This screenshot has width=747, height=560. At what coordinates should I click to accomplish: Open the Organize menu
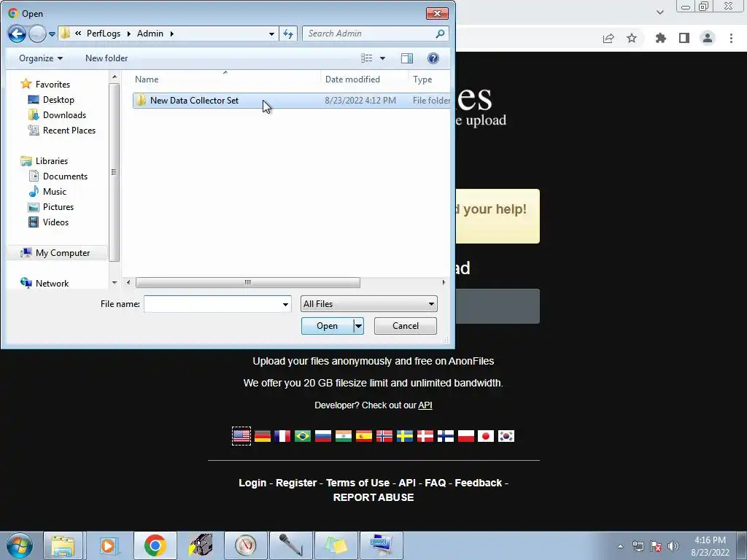pos(41,58)
